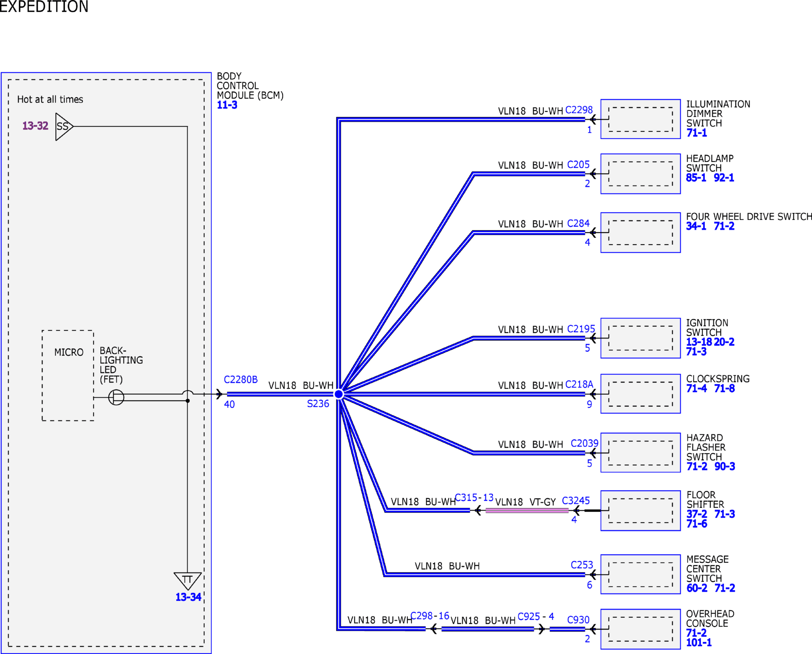Image resolution: width=812 pixels, height=654 pixels.
Task: Select connector label C298-16
Action: click(x=430, y=616)
